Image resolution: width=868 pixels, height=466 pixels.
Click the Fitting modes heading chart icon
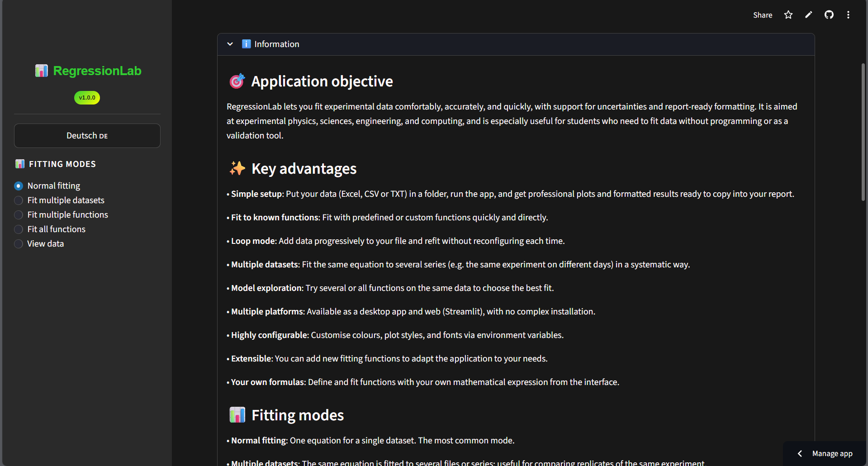pyautogui.click(x=237, y=415)
